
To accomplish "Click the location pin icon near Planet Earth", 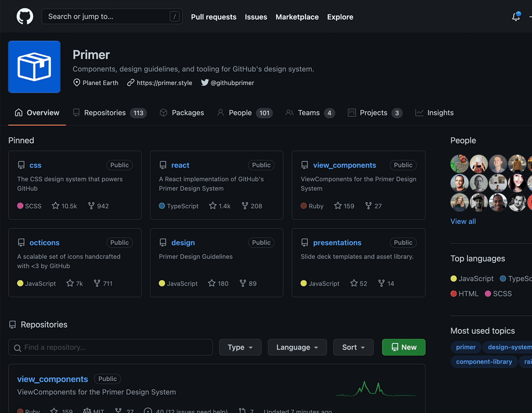I will click(77, 83).
